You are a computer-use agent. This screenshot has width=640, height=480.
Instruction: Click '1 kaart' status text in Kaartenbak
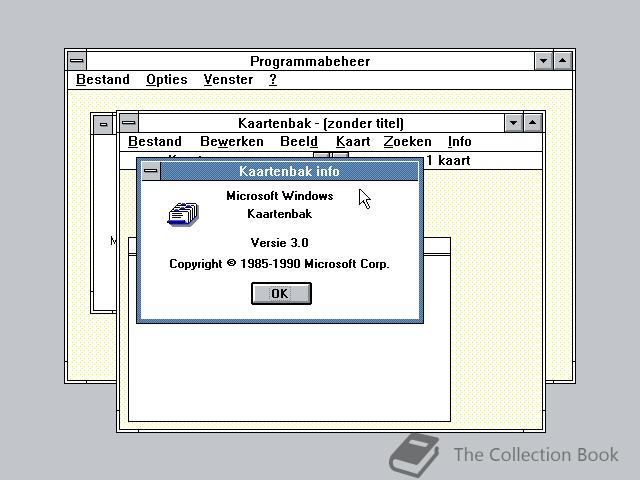448,160
